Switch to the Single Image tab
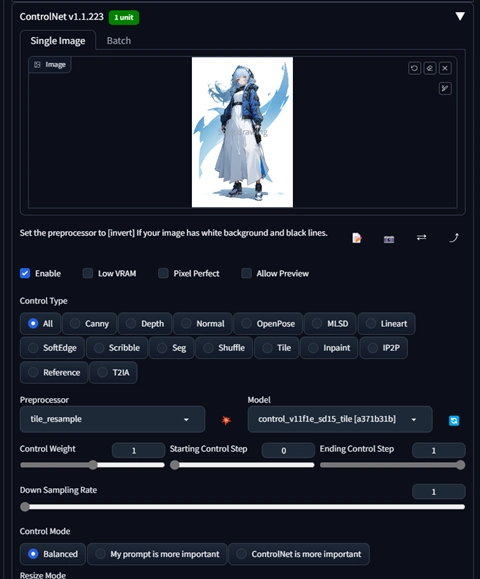The height and width of the screenshot is (579, 480). point(58,41)
